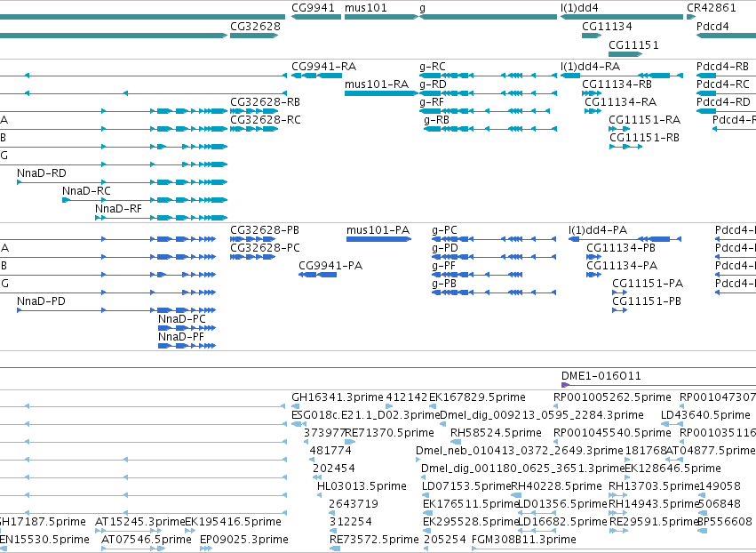
Task: Select the mus101 gene label
Action: tap(365, 8)
